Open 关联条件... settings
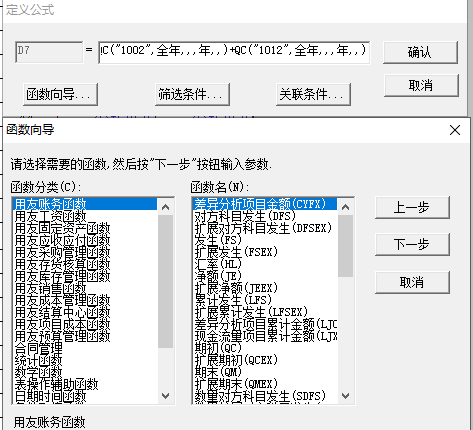The width and height of the screenshot is (473, 430). pyautogui.click(x=313, y=94)
